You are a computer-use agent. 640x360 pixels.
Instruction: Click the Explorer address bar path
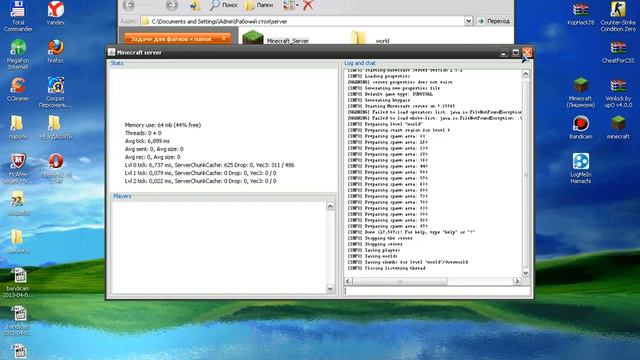coord(302,21)
